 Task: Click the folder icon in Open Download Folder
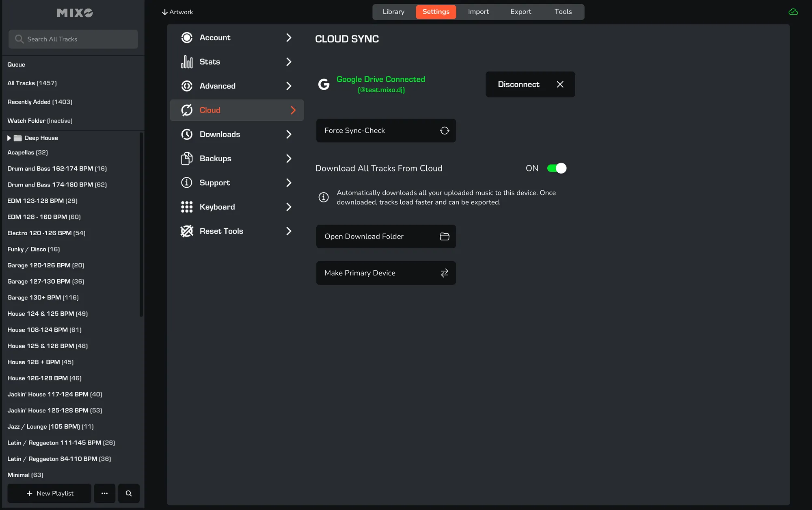[445, 237]
